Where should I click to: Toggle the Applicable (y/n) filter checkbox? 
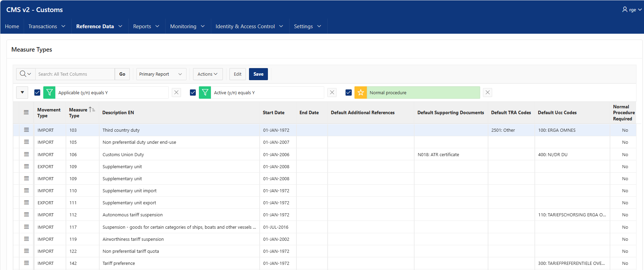(x=37, y=93)
